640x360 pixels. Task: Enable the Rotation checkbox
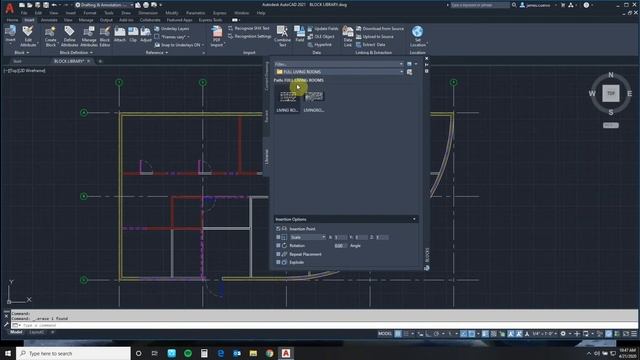pos(278,246)
